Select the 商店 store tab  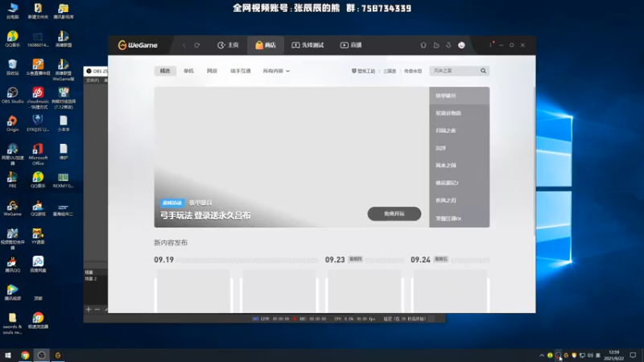click(x=266, y=45)
